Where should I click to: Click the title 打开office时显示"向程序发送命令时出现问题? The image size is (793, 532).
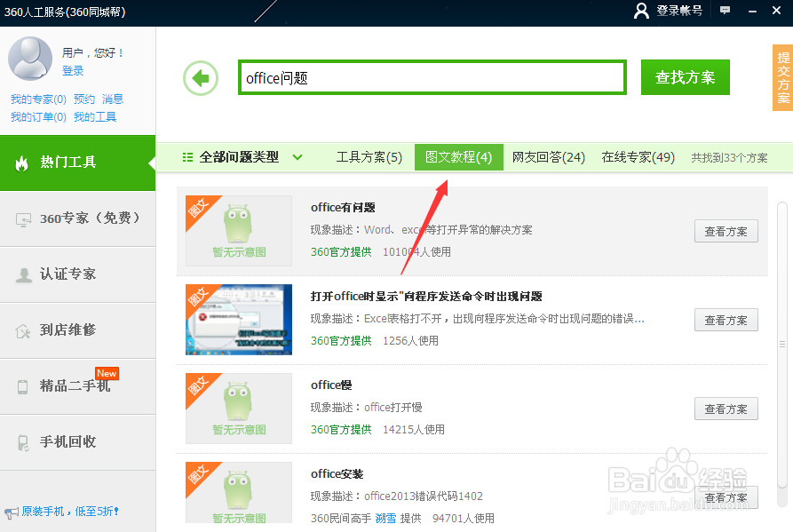click(x=426, y=297)
